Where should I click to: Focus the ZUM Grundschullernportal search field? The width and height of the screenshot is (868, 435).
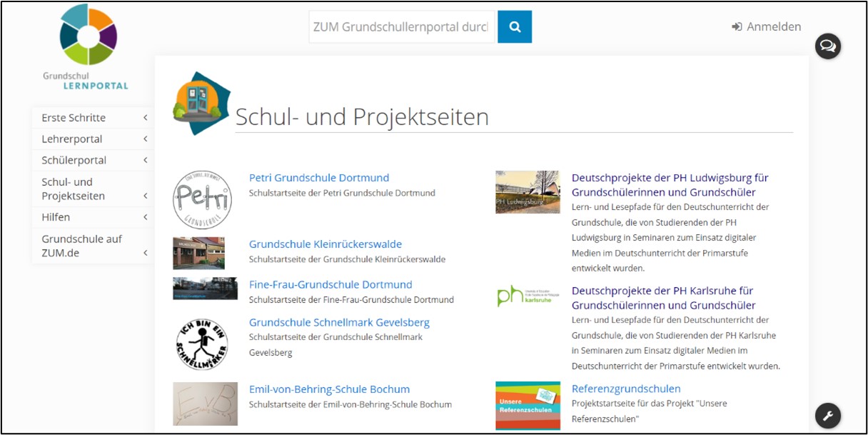point(401,27)
